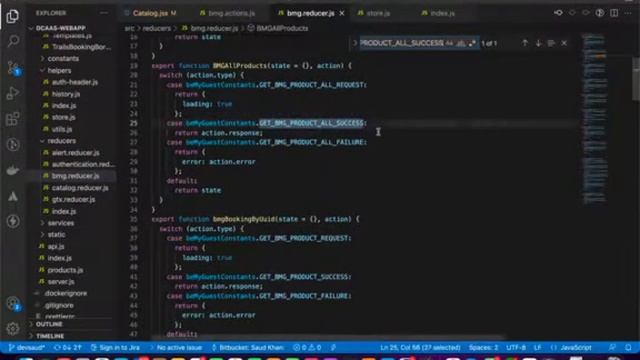This screenshot has height=360, width=640.
Task: Switch to the store.js tab
Action: point(378,13)
